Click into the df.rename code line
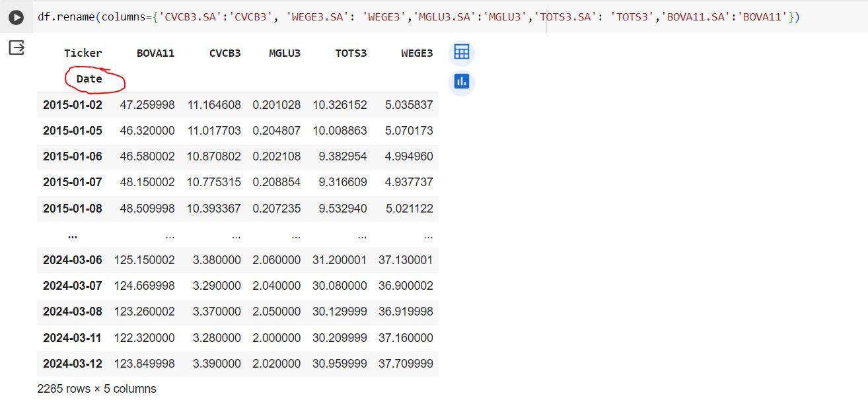 point(418,17)
